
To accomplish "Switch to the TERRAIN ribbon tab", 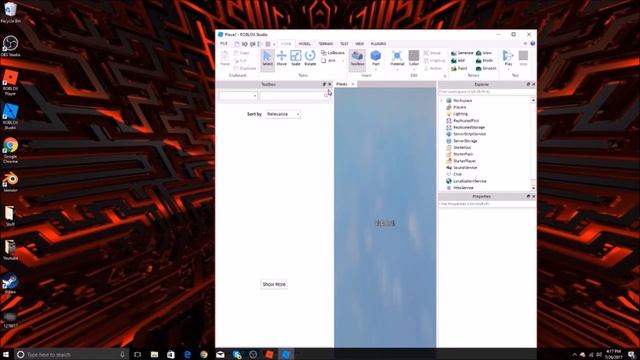I will 325,44.
